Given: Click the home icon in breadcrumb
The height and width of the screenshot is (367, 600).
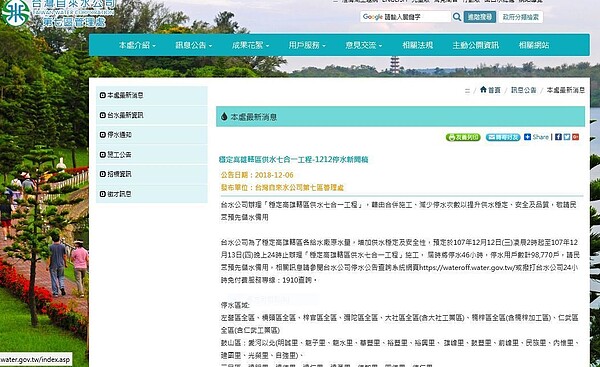Looking at the screenshot, I should pyautogui.click(x=483, y=90).
